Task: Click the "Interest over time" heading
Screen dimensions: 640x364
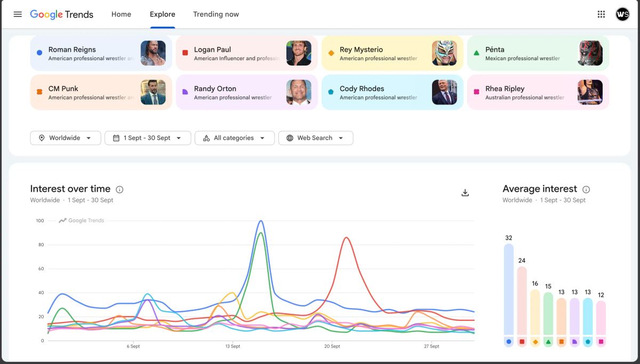Action: (x=70, y=189)
